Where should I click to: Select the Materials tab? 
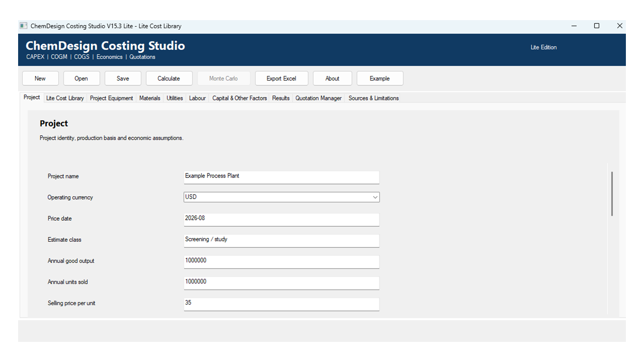coord(150,98)
